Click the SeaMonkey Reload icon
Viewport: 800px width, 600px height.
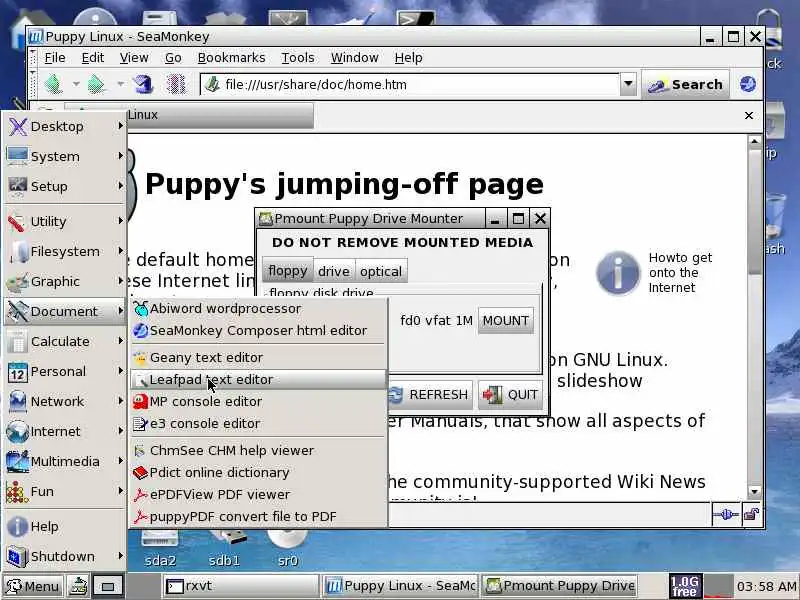tap(143, 84)
